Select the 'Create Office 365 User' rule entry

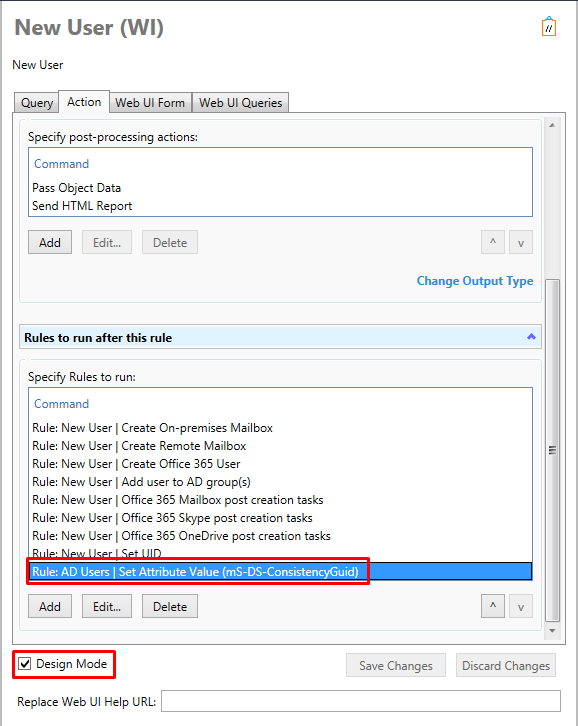[137, 463]
